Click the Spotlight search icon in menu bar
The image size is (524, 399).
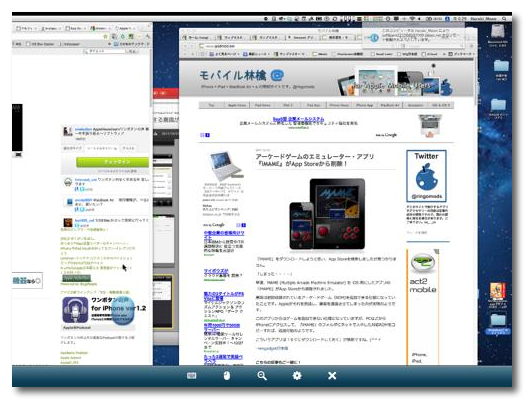(504, 19)
